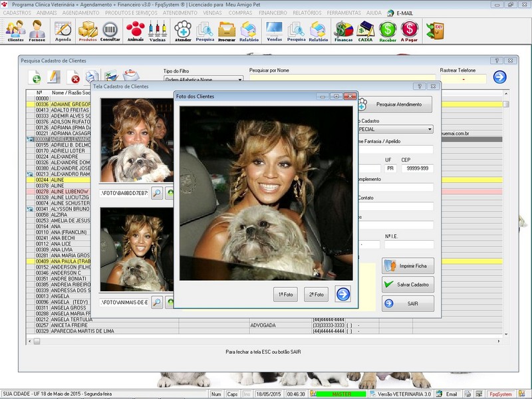Click the Rastrear Telefone field
The width and height of the screenshot is (532, 399).
463,79
